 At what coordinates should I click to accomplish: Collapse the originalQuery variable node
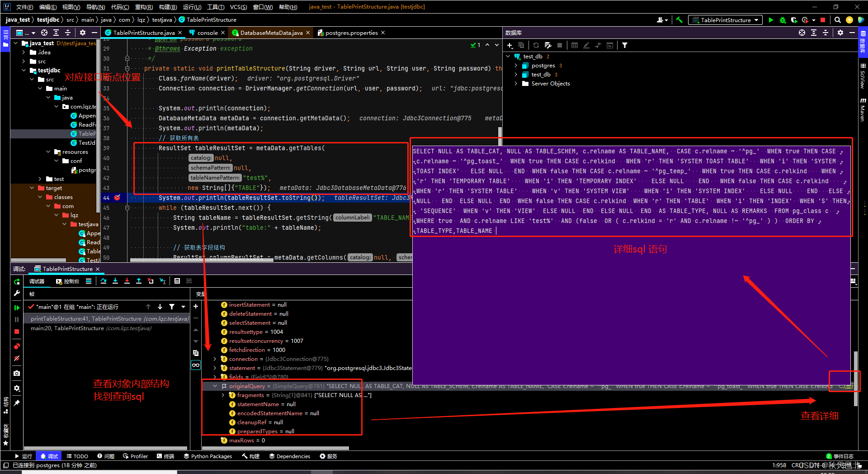coord(215,386)
